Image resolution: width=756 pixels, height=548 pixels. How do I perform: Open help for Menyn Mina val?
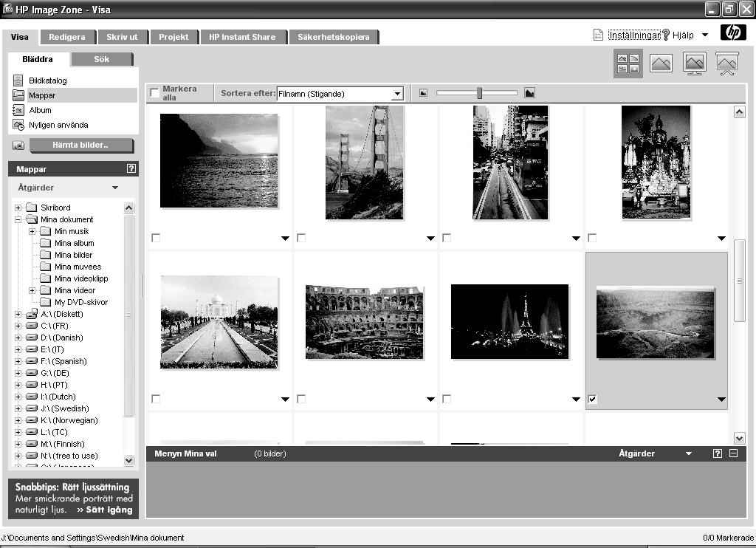click(718, 453)
